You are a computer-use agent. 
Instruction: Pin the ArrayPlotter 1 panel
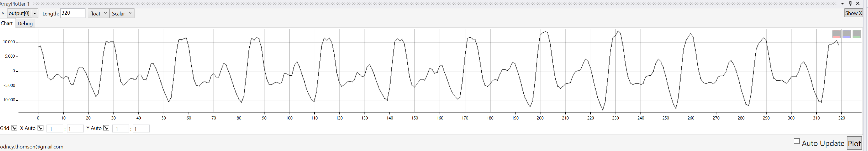coord(850,3)
